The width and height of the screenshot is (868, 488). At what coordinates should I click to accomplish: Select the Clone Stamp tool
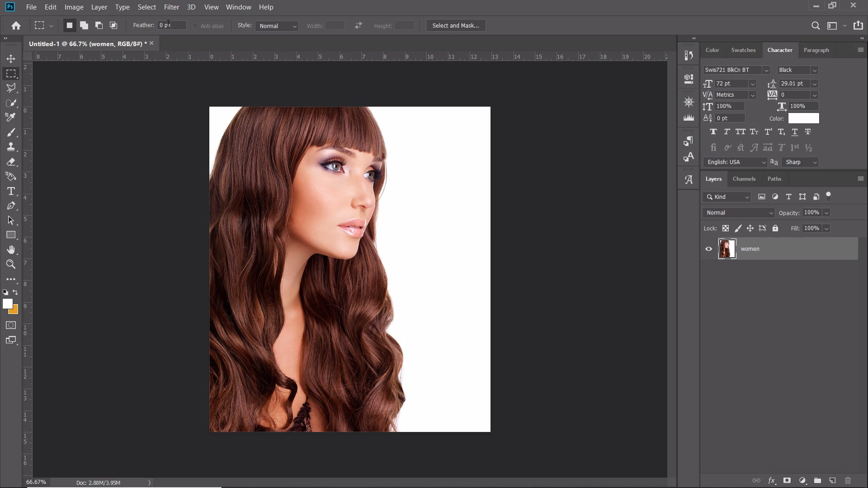click(x=11, y=147)
